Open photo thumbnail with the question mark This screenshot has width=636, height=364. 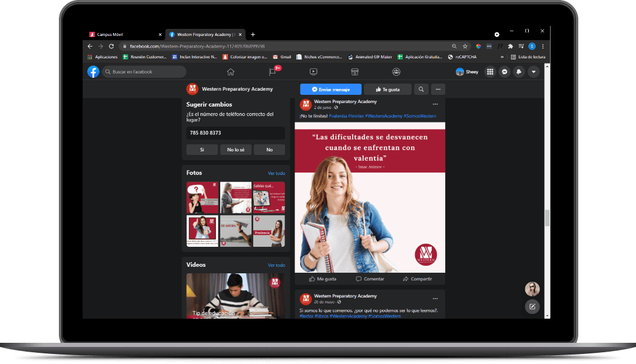point(203,198)
